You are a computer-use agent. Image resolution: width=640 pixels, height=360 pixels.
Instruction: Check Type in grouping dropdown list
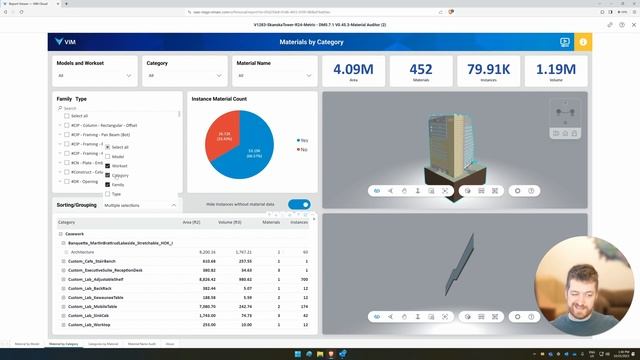pyautogui.click(x=108, y=194)
